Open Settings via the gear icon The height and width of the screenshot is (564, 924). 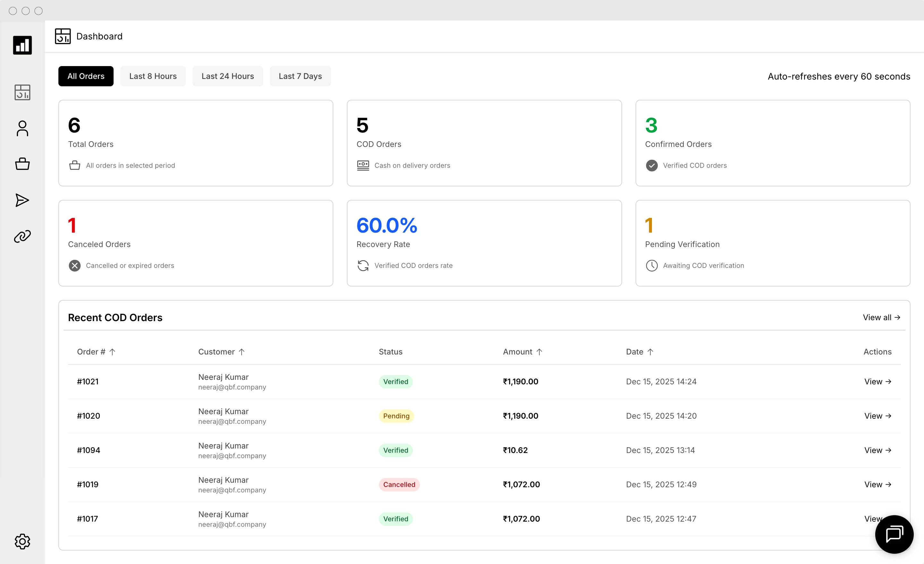click(x=22, y=542)
